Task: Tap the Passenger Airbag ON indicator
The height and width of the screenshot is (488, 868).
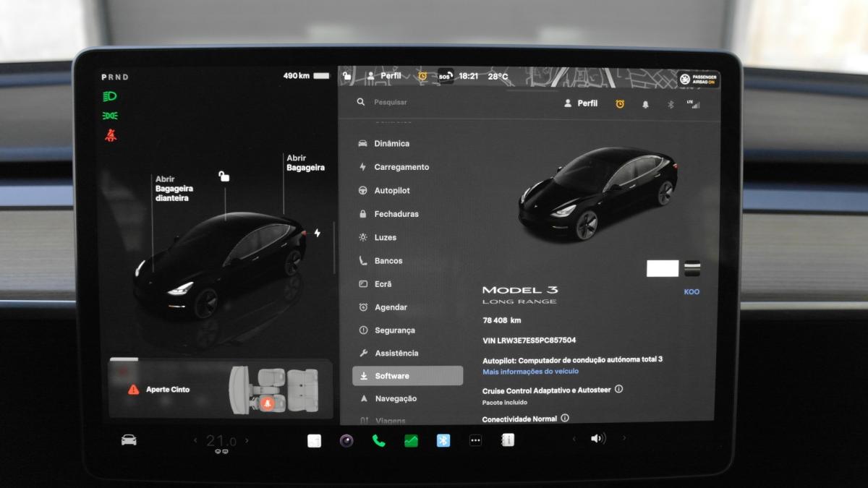Action: pyautogui.click(x=698, y=80)
